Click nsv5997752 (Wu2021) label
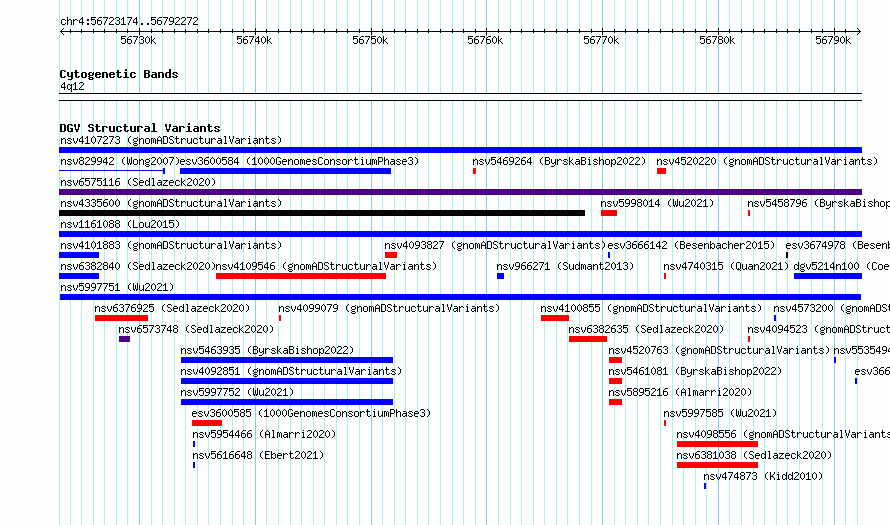This screenshot has width=890, height=525. [237, 392]
